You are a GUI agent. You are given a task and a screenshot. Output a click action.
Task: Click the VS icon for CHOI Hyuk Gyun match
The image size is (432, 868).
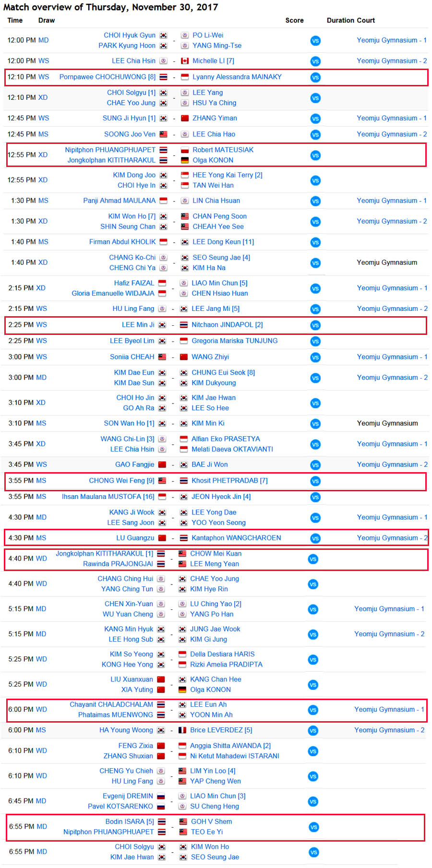tap(315, 41)
